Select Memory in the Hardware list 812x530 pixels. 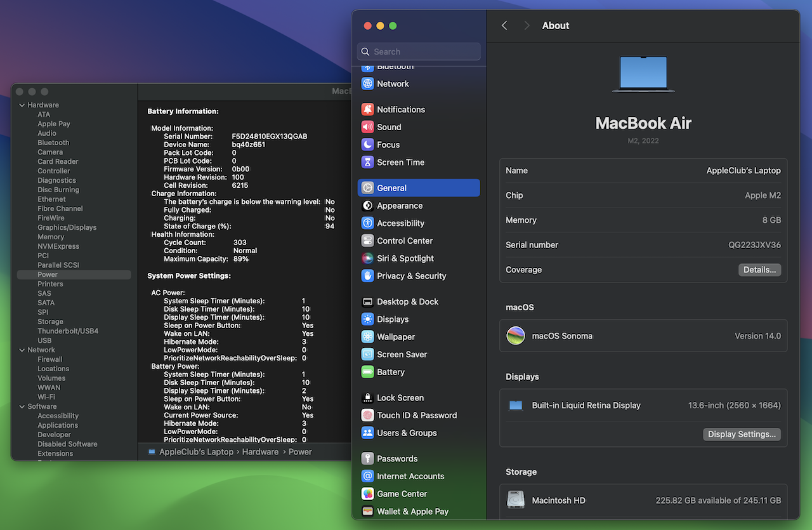tap(51, 237)
